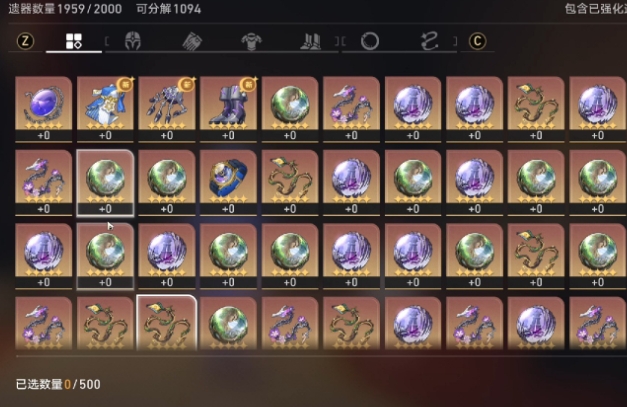Select the purple gem chain relic
Viewport: 627px width, 407px height.
44,109
